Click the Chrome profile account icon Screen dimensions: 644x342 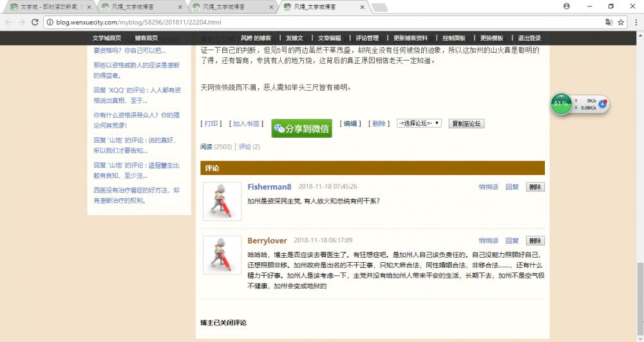[x=566, y=6]
